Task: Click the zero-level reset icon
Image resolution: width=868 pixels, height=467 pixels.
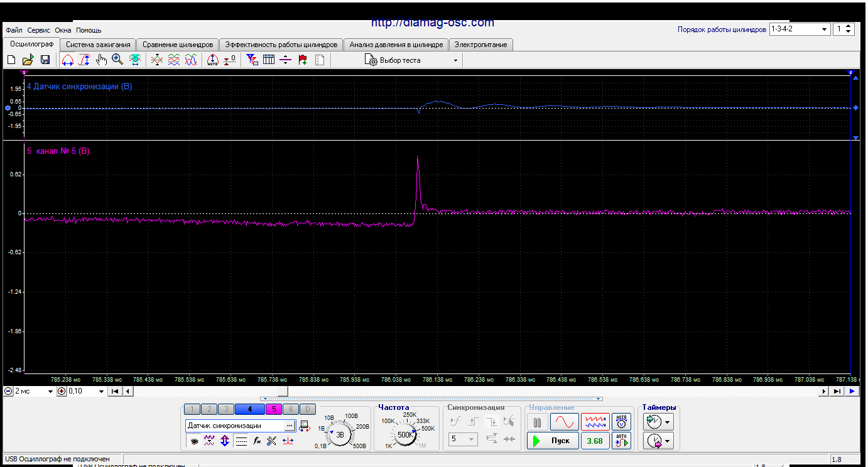Action: 230,60
